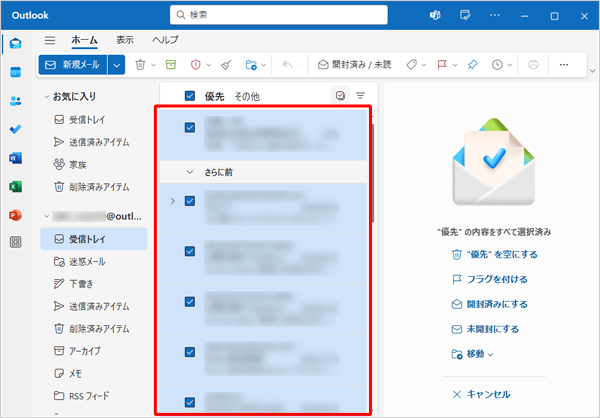Launch PowerPoint from the sidebar
This screenshot has height=418, width=600.
[x=16, y=215]
